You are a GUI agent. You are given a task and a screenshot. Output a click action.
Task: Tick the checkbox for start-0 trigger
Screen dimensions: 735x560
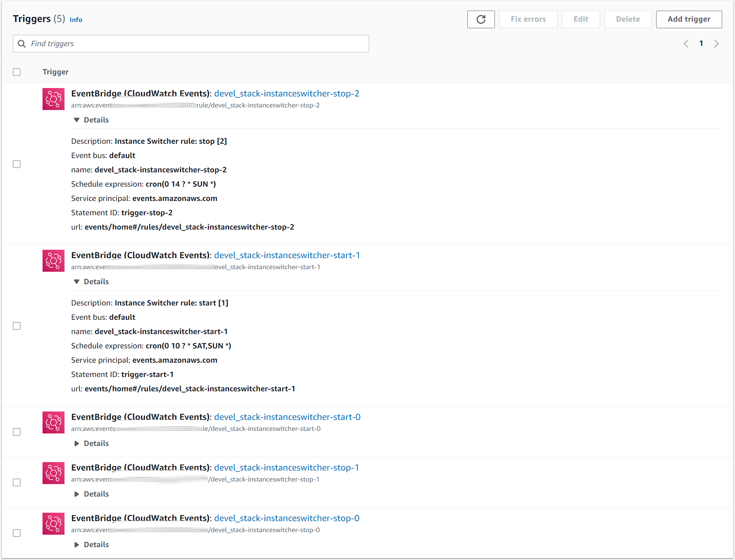[x=17, y=432]
